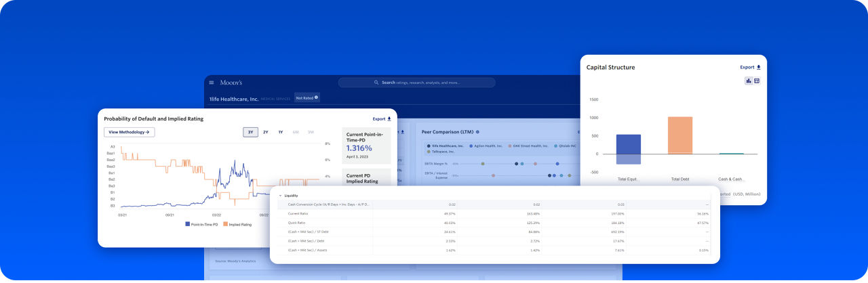Click the 692.19% cell
Viewport: 868px width, 283px height.
coord(617,232)
